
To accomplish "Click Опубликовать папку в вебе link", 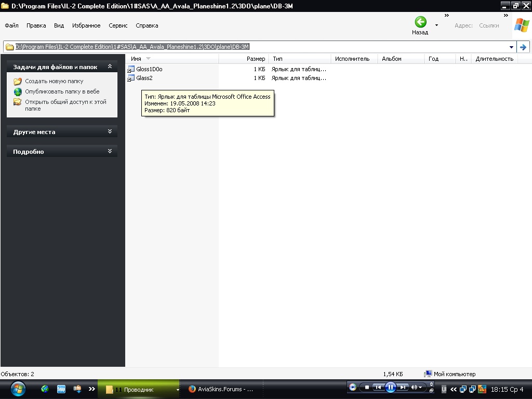I will pos(62,91).
